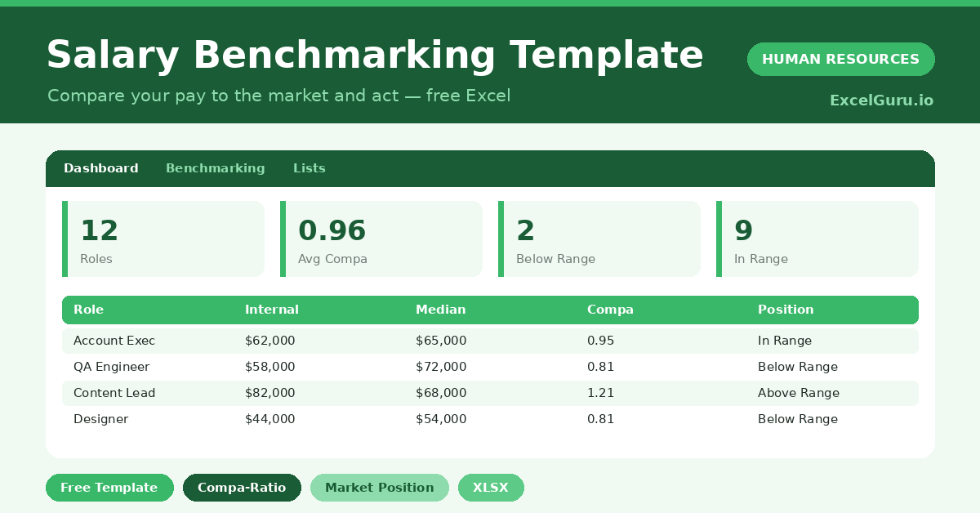Image resolution: width=980 pixels, height=513 pixels.
Task: Click the $72,000 median cell
Action: tap(441, 367)
